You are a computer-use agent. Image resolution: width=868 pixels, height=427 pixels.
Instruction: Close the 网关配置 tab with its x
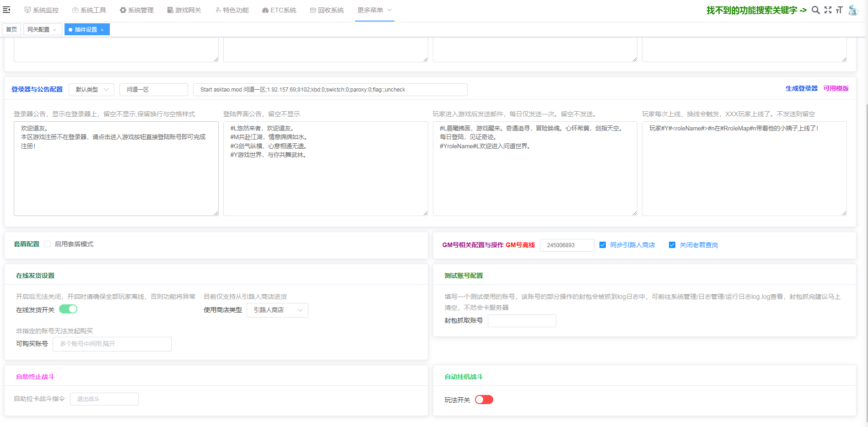pyautogui.click(x=54, y=30)
